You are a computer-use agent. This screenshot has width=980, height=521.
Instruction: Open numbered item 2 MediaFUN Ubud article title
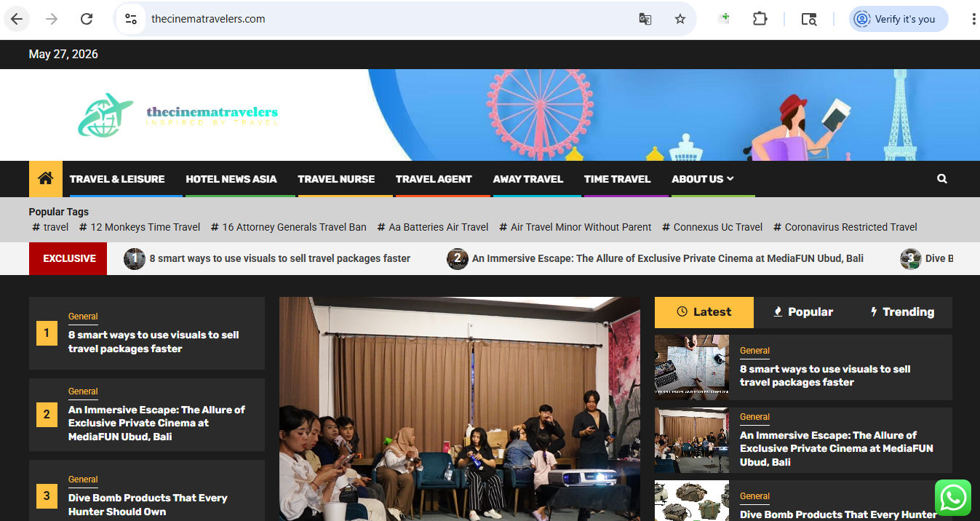tap(156, 423)
